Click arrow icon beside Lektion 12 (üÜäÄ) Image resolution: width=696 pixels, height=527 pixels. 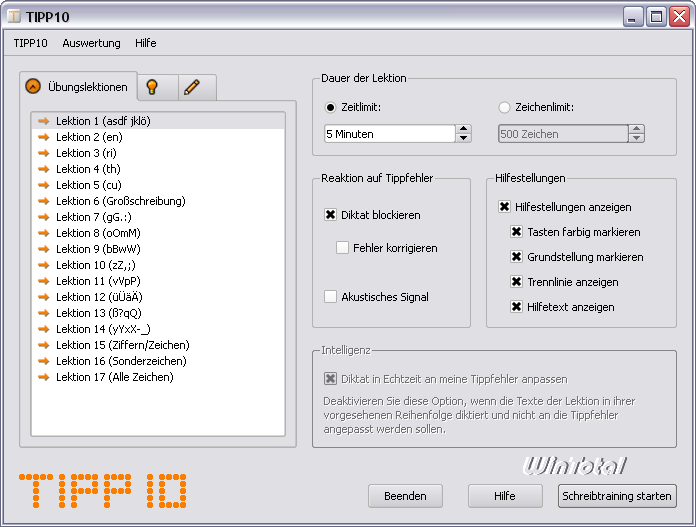[x=44, y=297]
